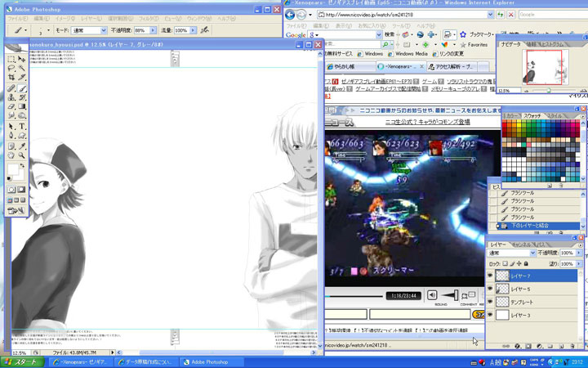Screen dimensions: 588x368
Task: Open the スウォッチ (Swatches) panel tab
Action: (x=534, y=115)
